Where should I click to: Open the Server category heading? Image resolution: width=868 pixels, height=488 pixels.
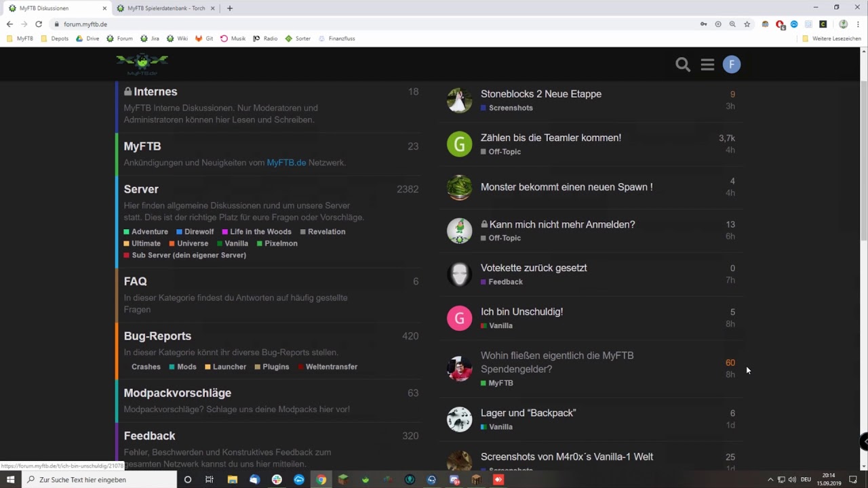coord(141,189)
